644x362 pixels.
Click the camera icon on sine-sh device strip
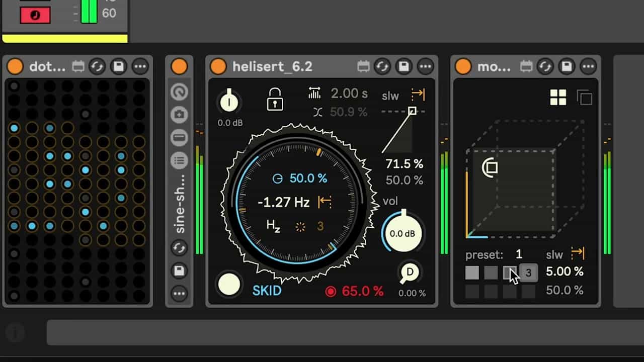pos(180,115)
